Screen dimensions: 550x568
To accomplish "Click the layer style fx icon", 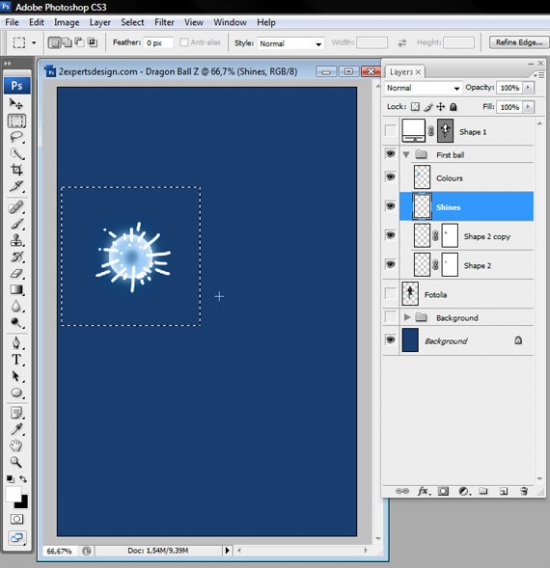I will [x=423, y=491].
